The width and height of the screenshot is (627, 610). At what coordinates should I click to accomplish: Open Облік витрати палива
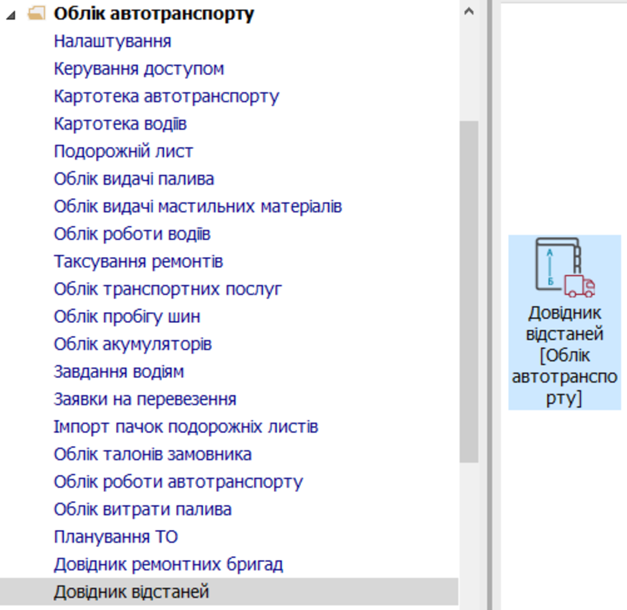pyautogui.click(x=143, y=509)
